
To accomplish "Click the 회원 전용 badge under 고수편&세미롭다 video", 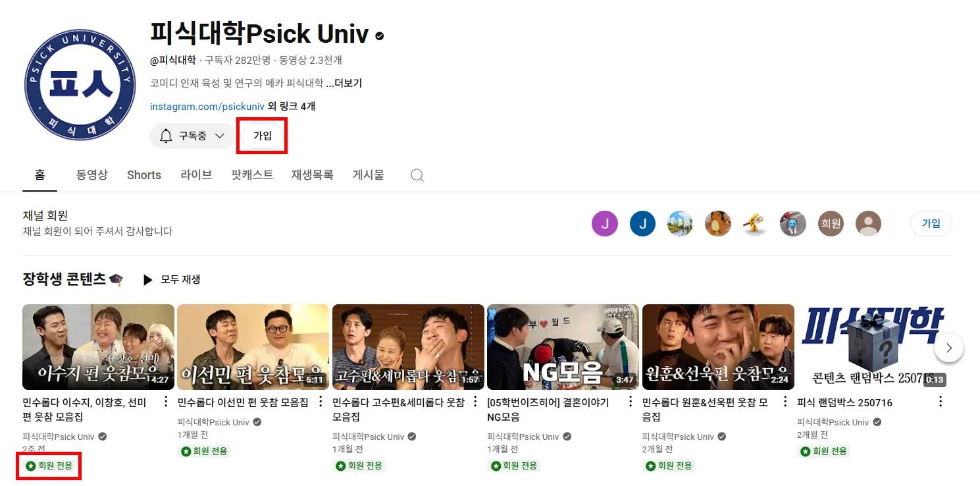I will tap(359, 466).
